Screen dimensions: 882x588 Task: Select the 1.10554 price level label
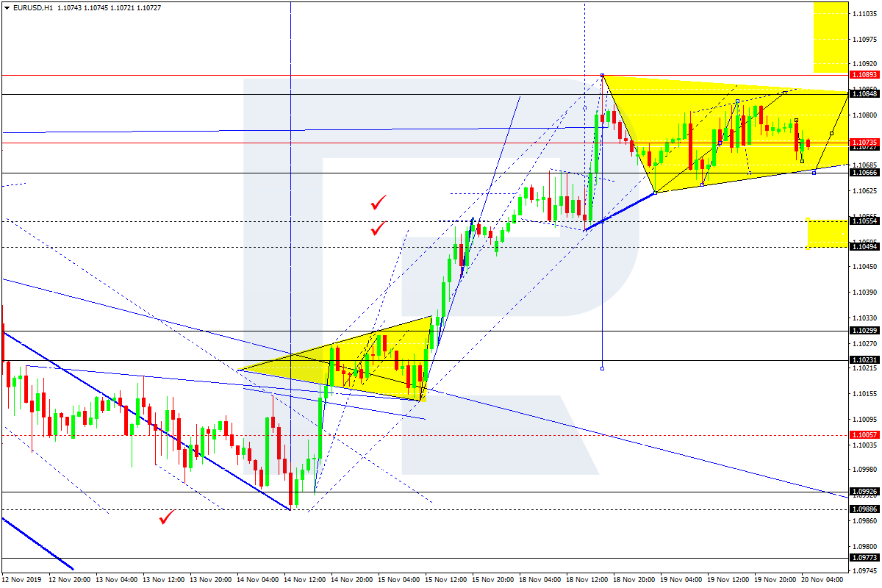point(864,221)
